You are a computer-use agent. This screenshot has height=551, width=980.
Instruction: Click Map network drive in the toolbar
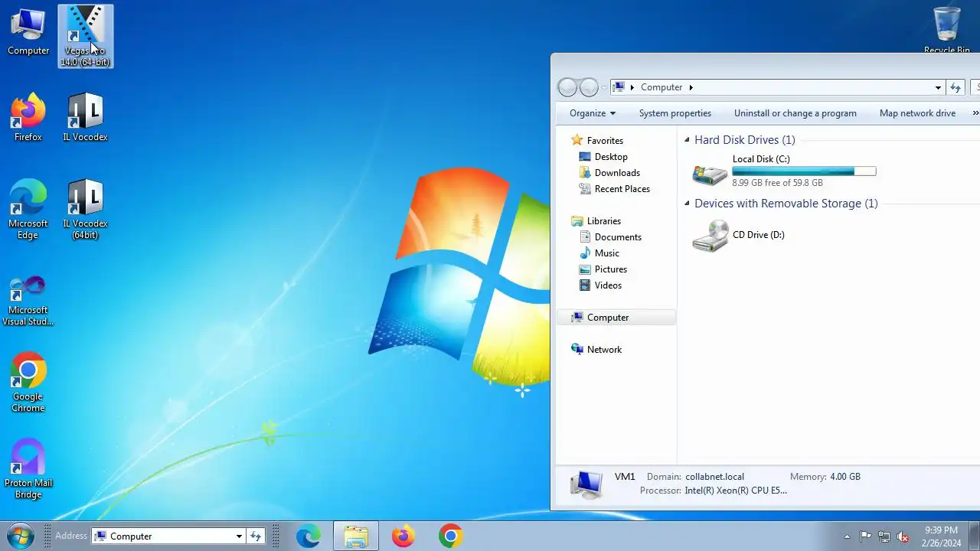(x=917, y=113)
